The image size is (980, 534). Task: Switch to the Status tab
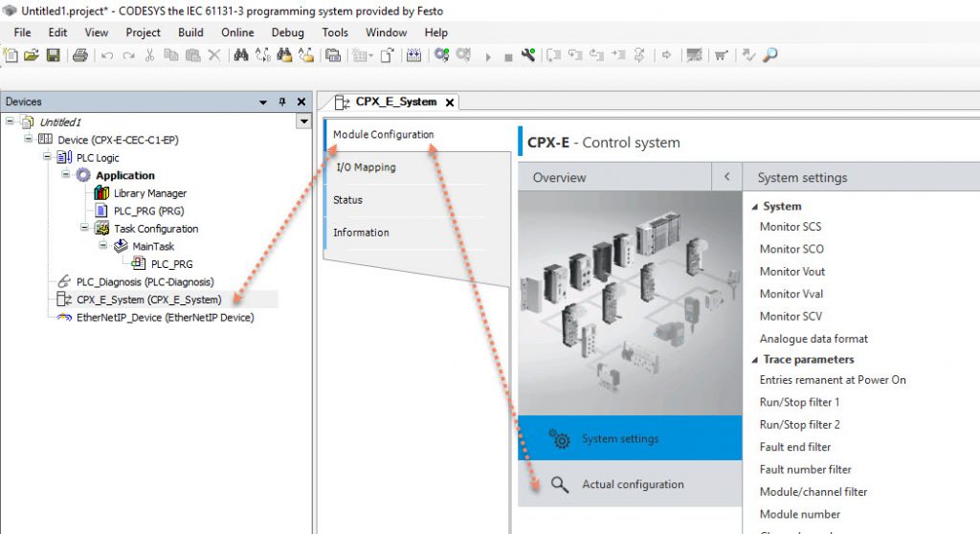tap(347, 200)
